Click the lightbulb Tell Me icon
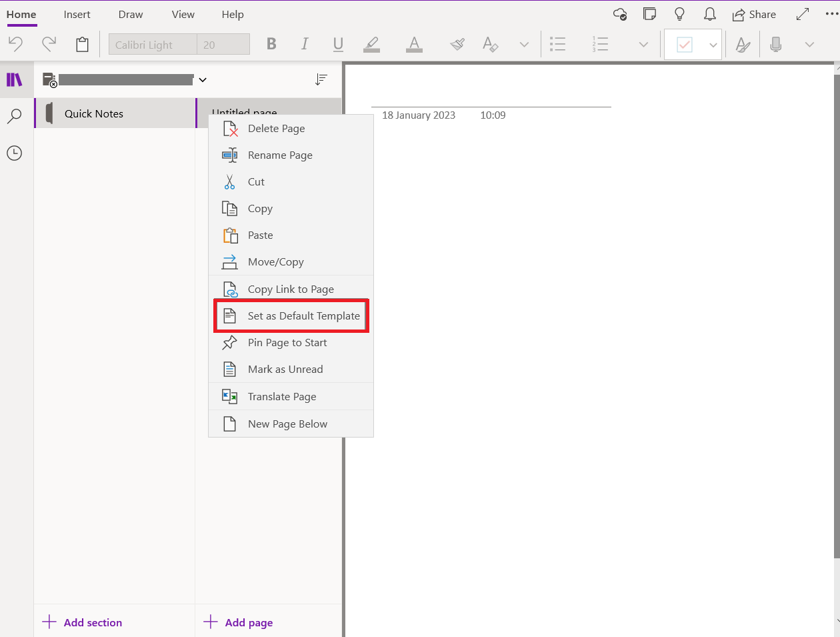 tap(679, 14)
